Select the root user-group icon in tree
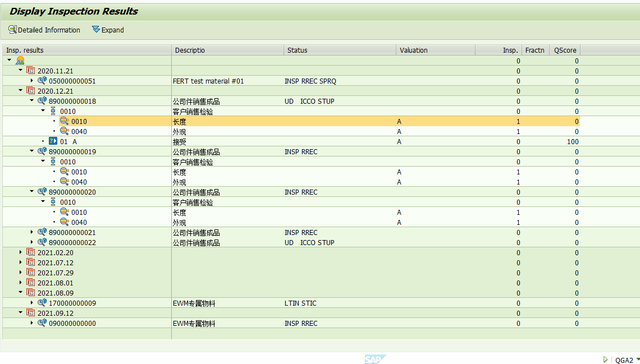Screen dimensions: 640x364 click(x=20, y=61)
